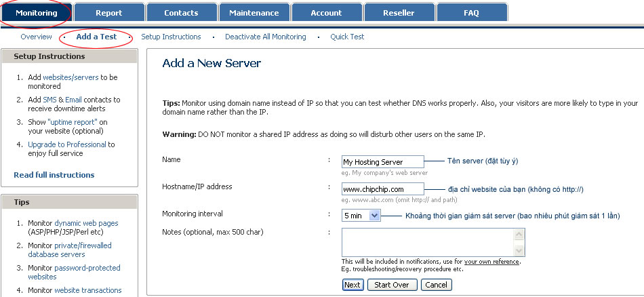This screenshot has width=644, height=297.
Task: Open the FAQ tab
Action: coord(472,12)
